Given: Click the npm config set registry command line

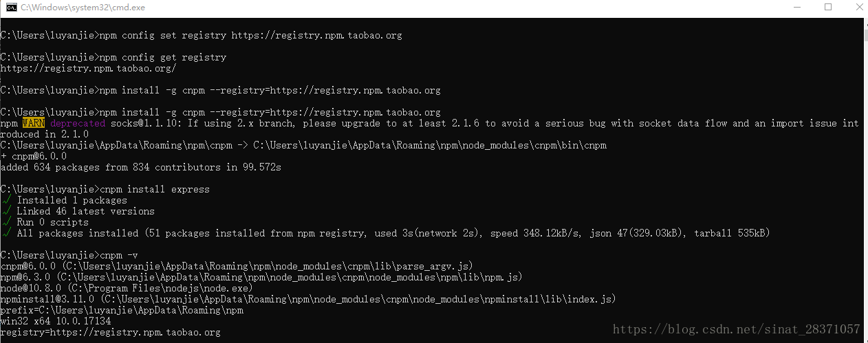Looking at the screenshot, I should (x=202, y=36).
